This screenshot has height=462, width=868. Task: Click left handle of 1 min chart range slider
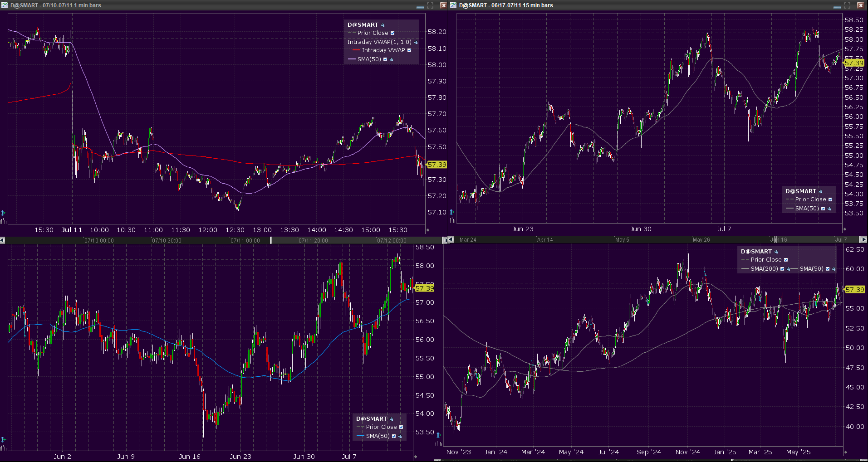pyautogui.click(x=271, y=240)
